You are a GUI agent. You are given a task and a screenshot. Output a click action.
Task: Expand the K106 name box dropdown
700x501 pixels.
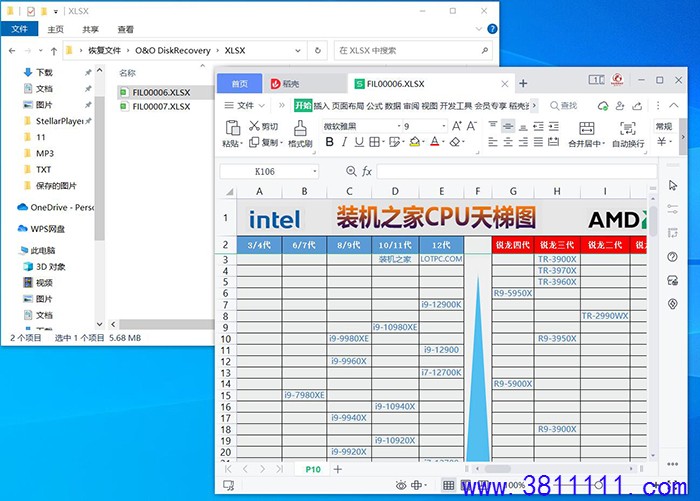[x=315, y=171]
